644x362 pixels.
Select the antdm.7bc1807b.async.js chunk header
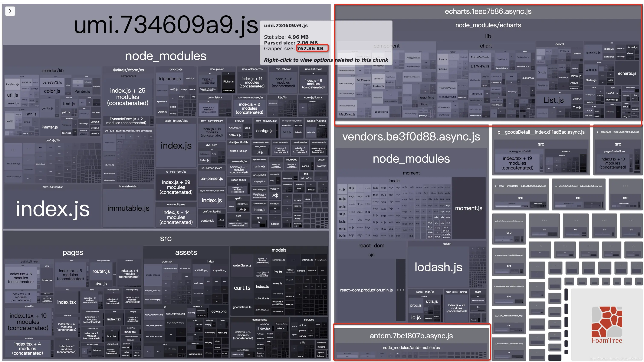[411, 336]
